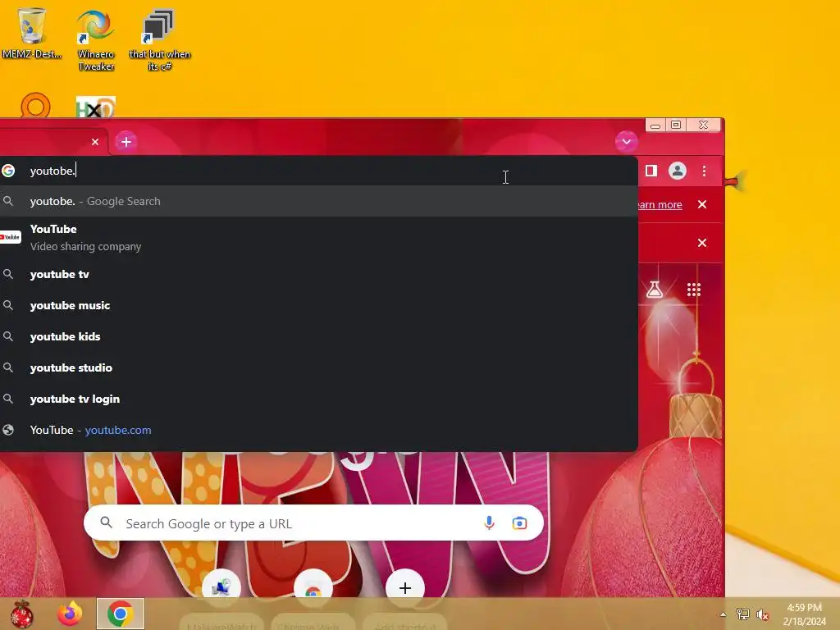Dismiss the infobar with Learn more link
Screen dimensions: 840x630
[x=702, y=204]
